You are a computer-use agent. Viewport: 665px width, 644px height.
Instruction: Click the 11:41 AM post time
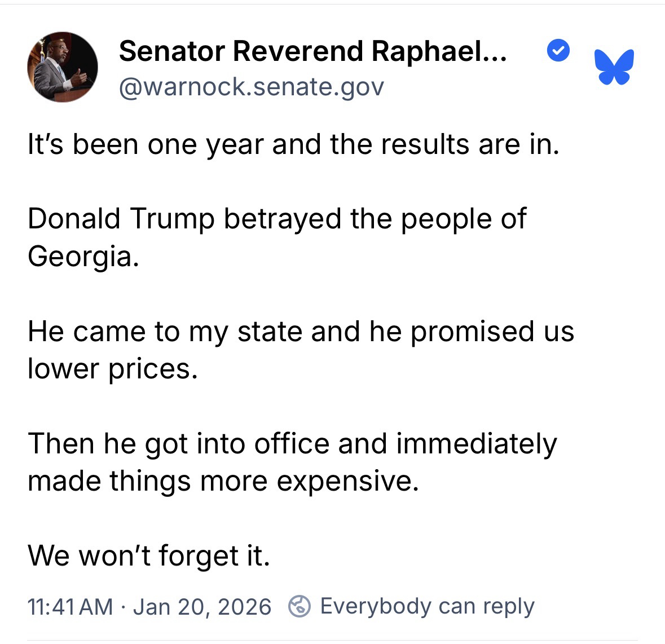tap(70, 607)
